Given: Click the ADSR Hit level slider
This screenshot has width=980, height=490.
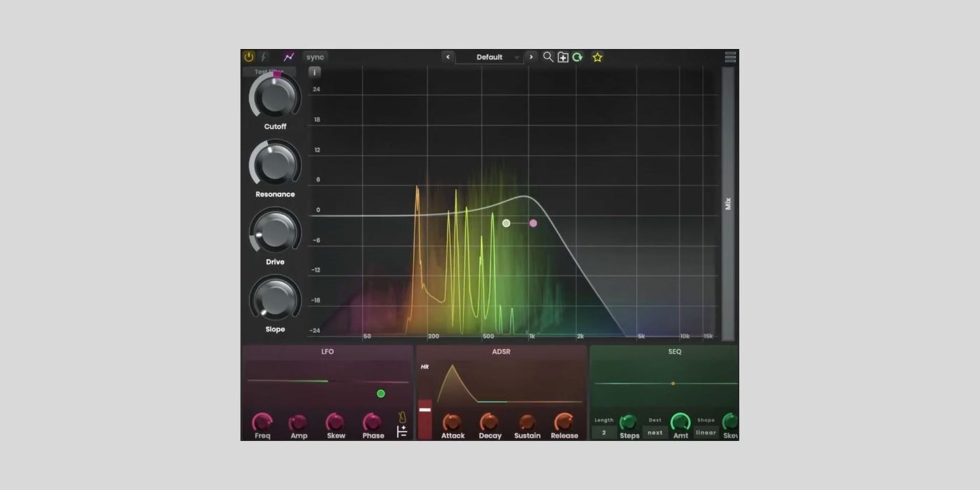Looking at the screenshot, I should tap(425, 419).
